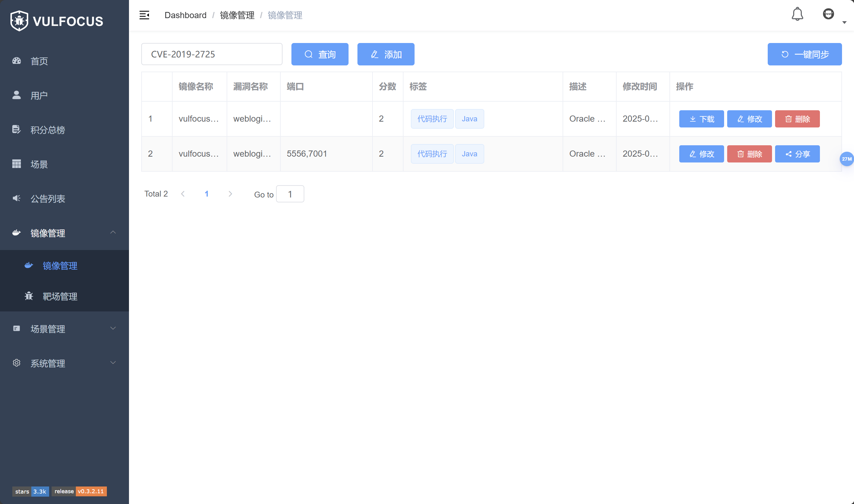Viewport: 854px width, 504px height.
Task: Open the notification bell
Action: 797,14
